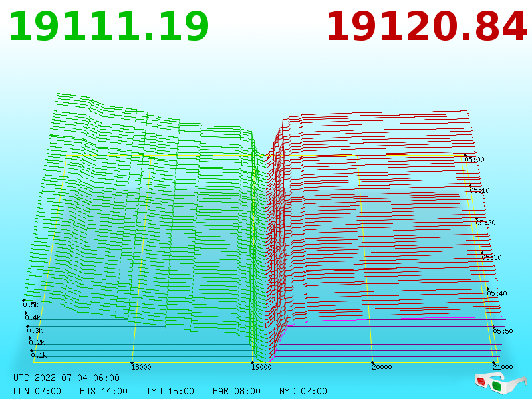Screen dimensions: 532x399
Task: Click the NYC 02:00 time
Action: 303,391
